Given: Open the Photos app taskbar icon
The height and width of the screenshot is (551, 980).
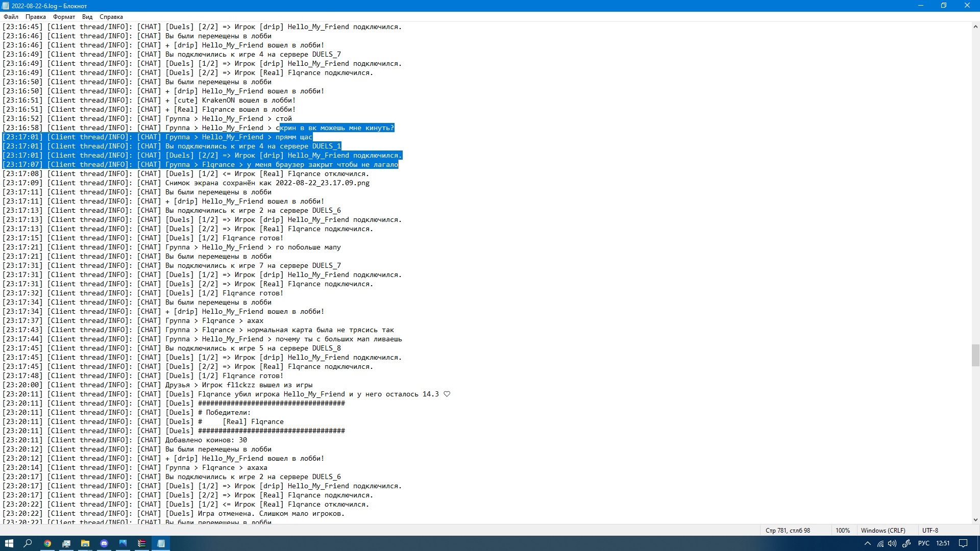Looking at the screenshot, I should (123, 543).
